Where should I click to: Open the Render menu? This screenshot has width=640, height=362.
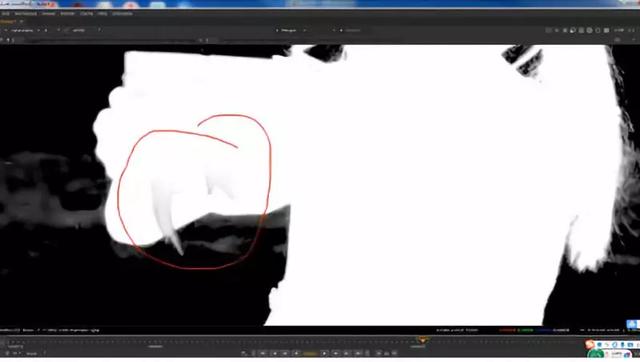67,13
